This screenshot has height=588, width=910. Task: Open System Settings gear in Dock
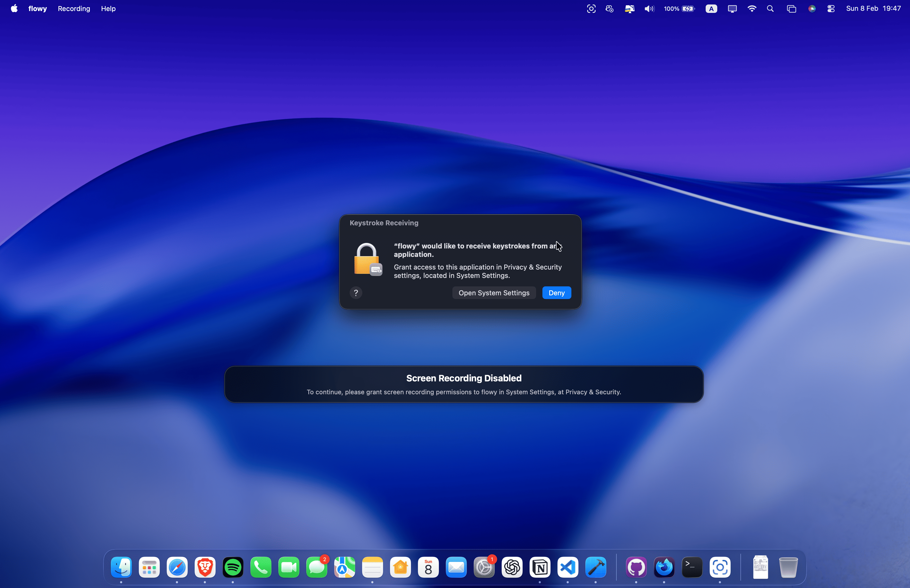(484, 567)
